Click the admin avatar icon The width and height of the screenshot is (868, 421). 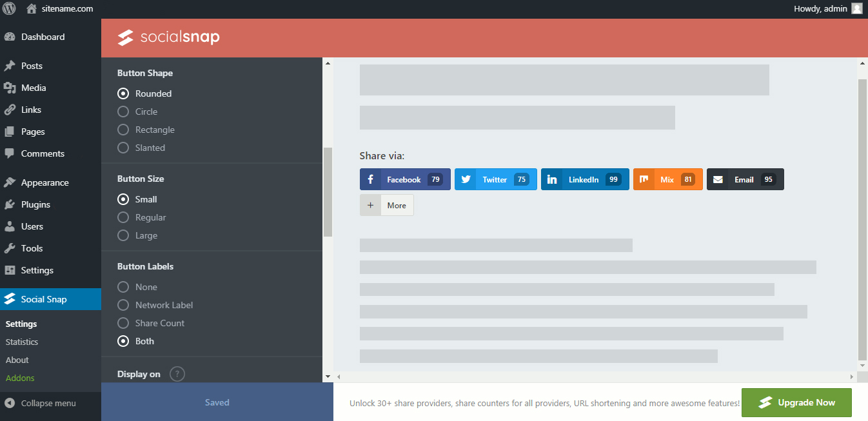pos(856,8)
